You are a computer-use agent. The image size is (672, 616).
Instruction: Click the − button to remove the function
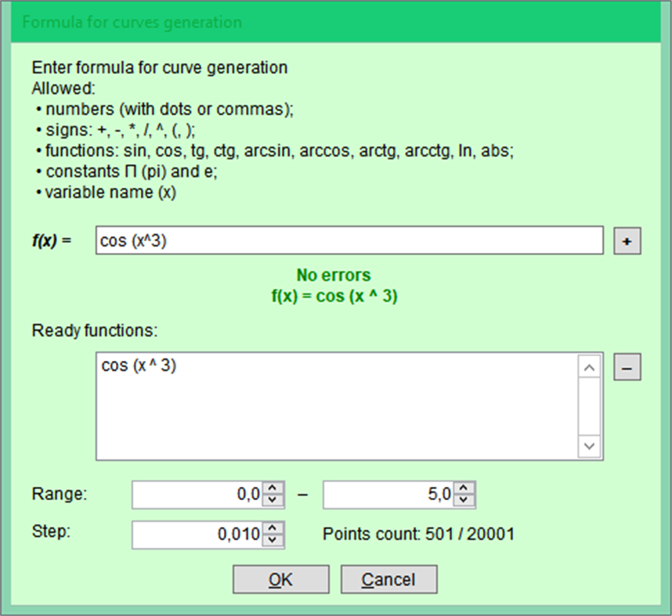627,366
